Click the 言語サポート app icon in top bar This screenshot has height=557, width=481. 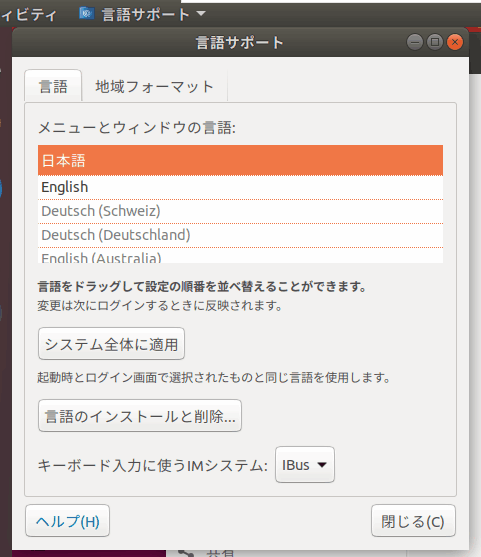[x=86, y=14]
